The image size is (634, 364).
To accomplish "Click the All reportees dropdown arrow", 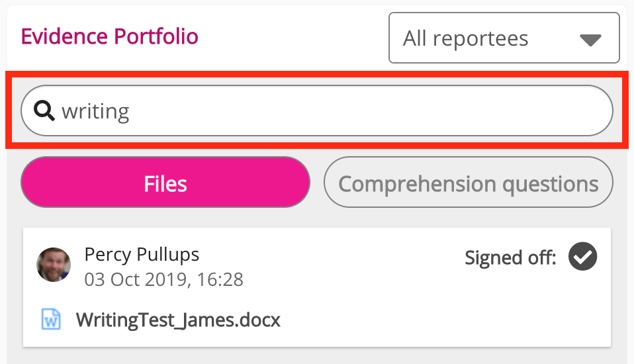I will 590,39.
